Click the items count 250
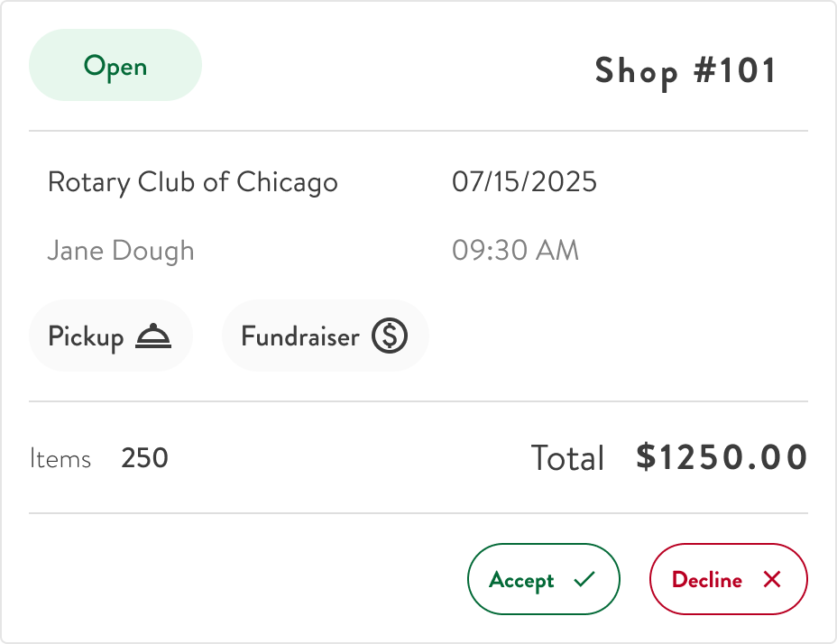The height and width of the screenshot is (644, 837). click(x=144, y=458)
